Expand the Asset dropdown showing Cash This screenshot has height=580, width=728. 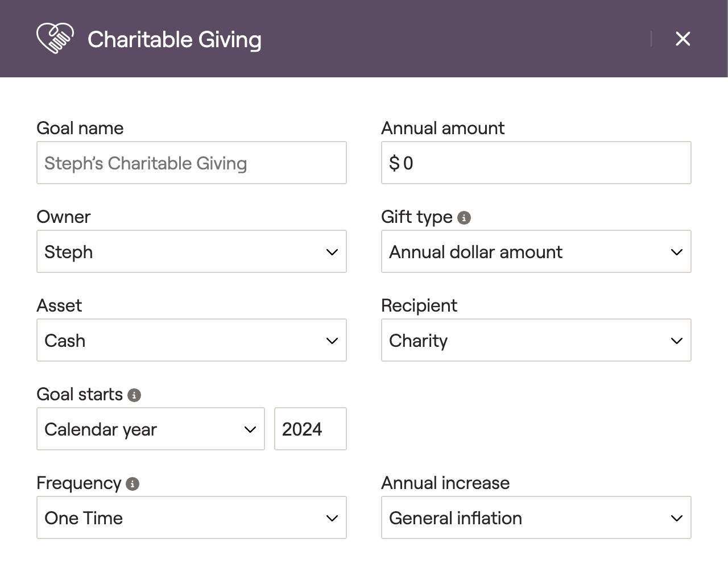[191, 340]
